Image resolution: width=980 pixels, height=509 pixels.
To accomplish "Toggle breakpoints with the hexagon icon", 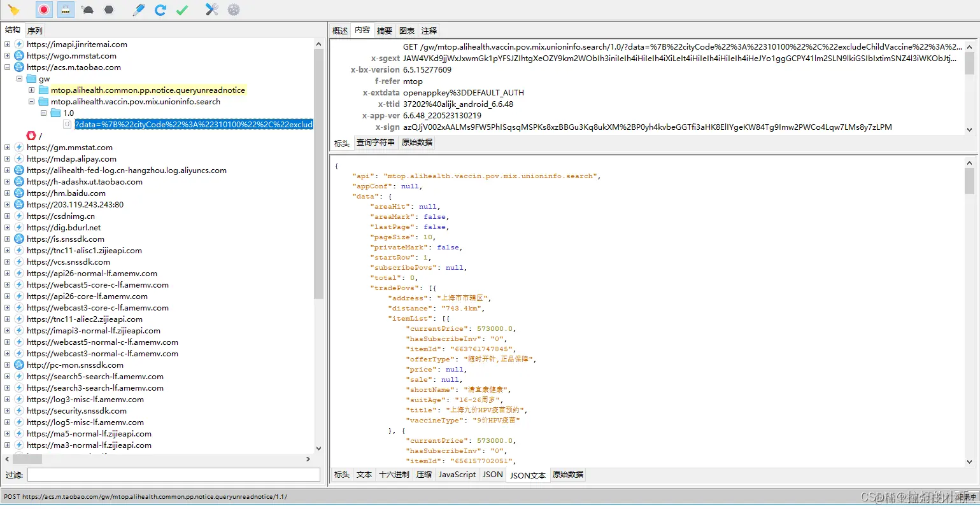I will coord(109,10).
